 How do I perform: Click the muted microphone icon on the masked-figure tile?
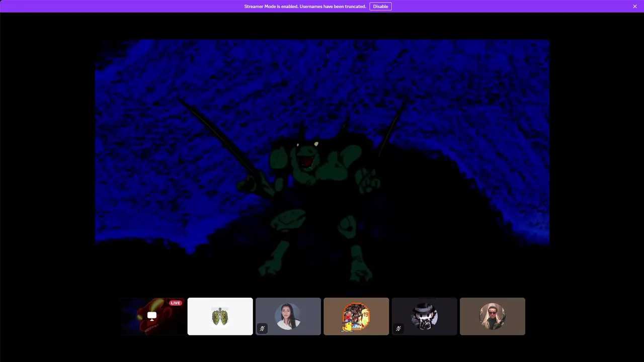pyautogui.click(x=398, y=328)
